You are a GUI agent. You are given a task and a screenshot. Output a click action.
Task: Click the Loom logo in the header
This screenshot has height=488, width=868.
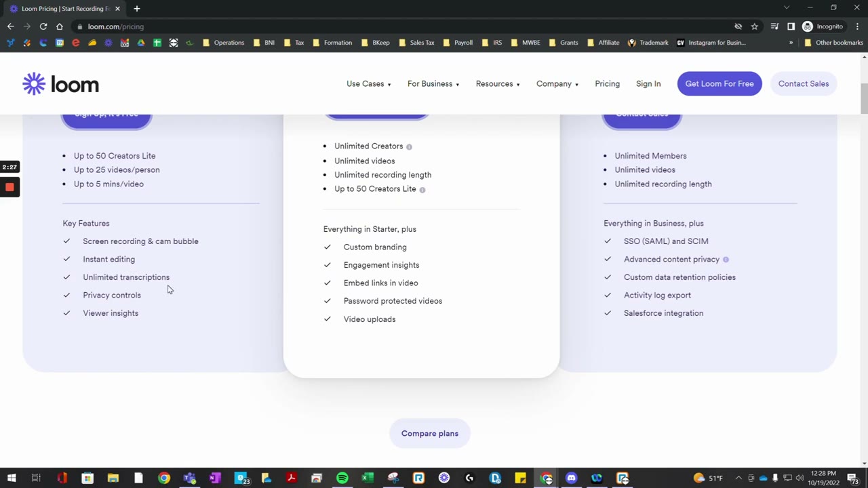[61, 84]
